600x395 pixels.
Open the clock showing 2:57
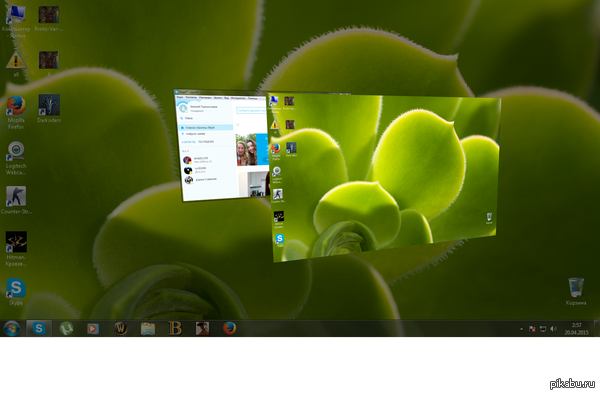[x=576, y=329]
